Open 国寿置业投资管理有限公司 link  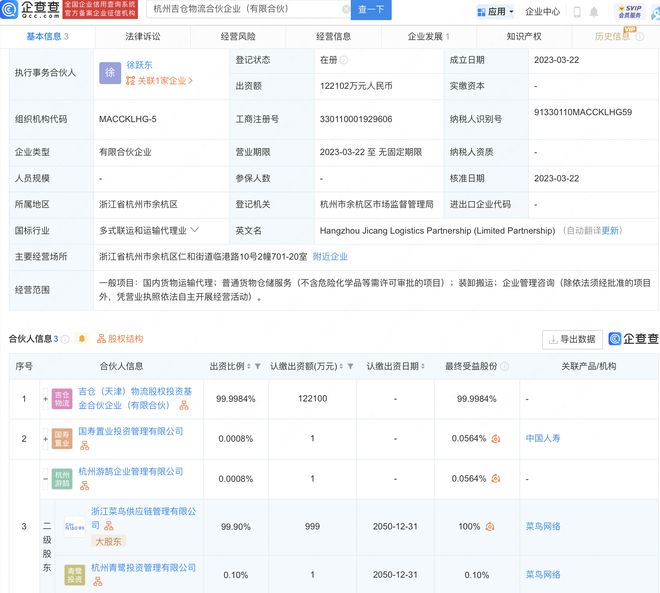(x=131, y=431)
